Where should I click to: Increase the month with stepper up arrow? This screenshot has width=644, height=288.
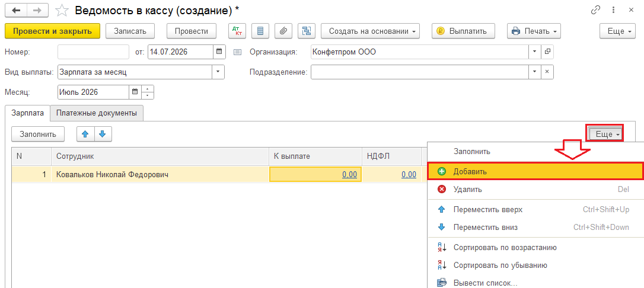coord(148,89)
